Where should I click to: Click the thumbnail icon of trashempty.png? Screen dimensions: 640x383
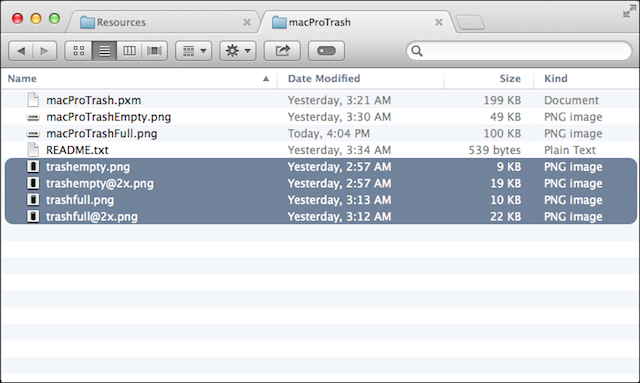click(x=33, y=167)
